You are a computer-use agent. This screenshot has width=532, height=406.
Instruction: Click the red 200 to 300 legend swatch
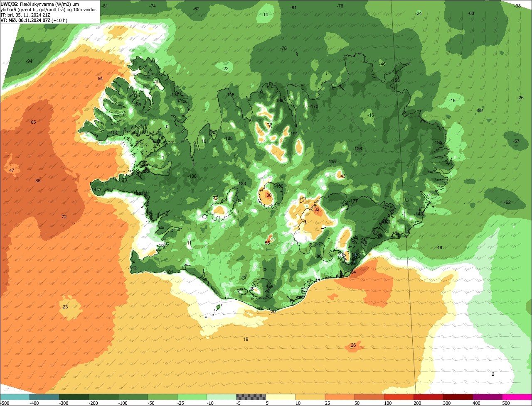point(428,397)
